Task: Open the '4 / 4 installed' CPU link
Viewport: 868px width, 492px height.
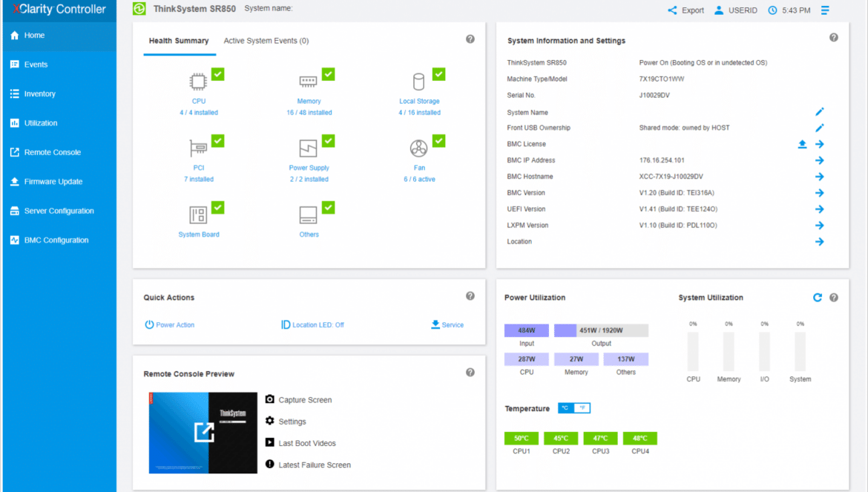Action: tap(199, 113)
